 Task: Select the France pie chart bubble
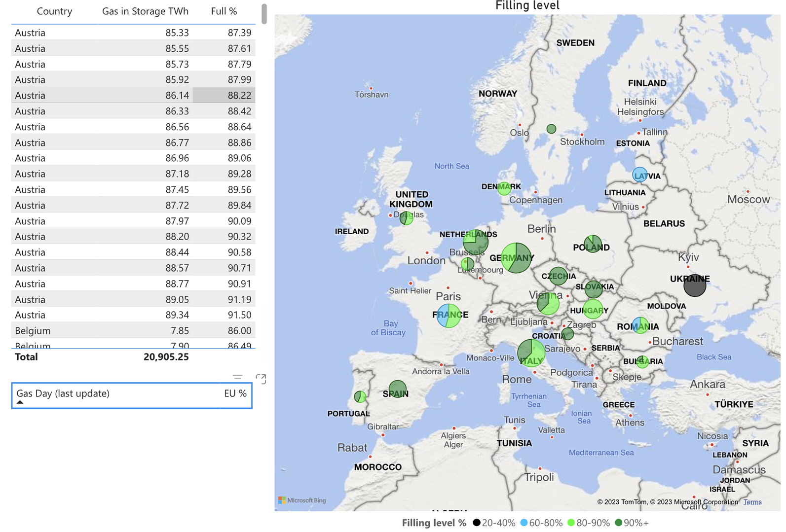(x=449, y=316)
